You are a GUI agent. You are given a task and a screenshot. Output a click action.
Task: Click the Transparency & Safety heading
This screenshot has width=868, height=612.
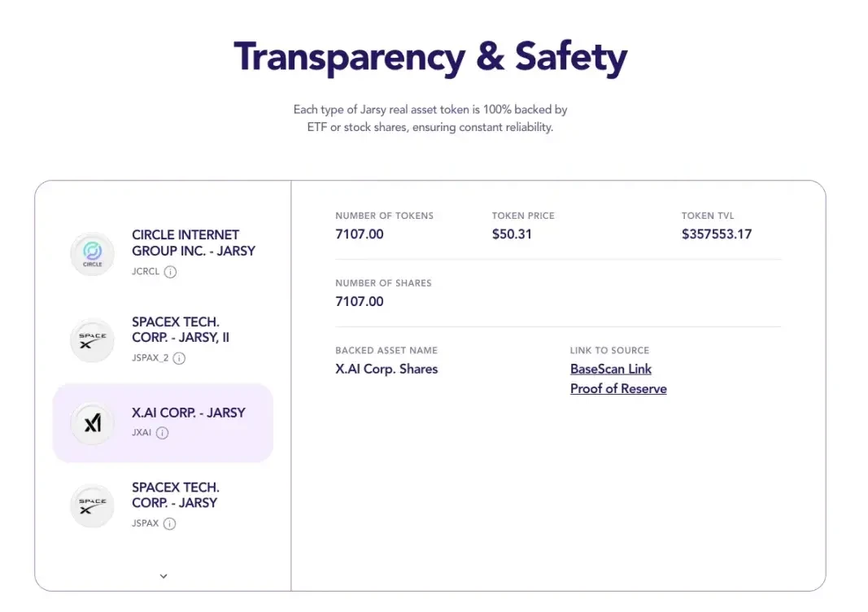pos(430,57)
